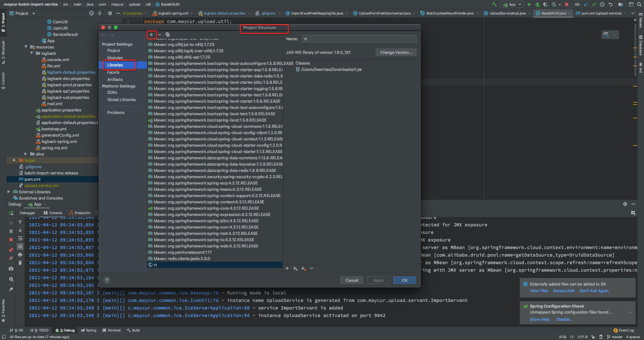This screenshot has width=644, height=340.
Task: Toggle soft-wrap in debug console
Action: [x=20, y=238]
